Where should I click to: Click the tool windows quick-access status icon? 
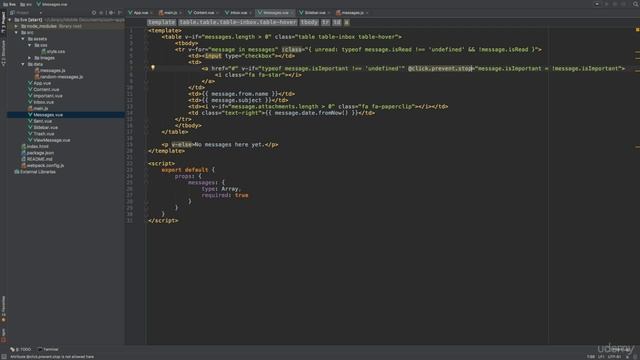4,357
